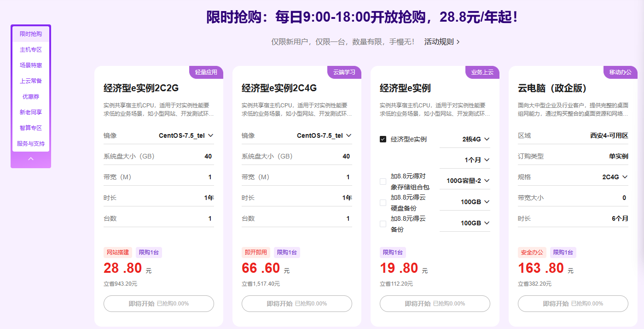Enable 加8.8元得对象存储组合包 checkbox

(x=383, y=182)
